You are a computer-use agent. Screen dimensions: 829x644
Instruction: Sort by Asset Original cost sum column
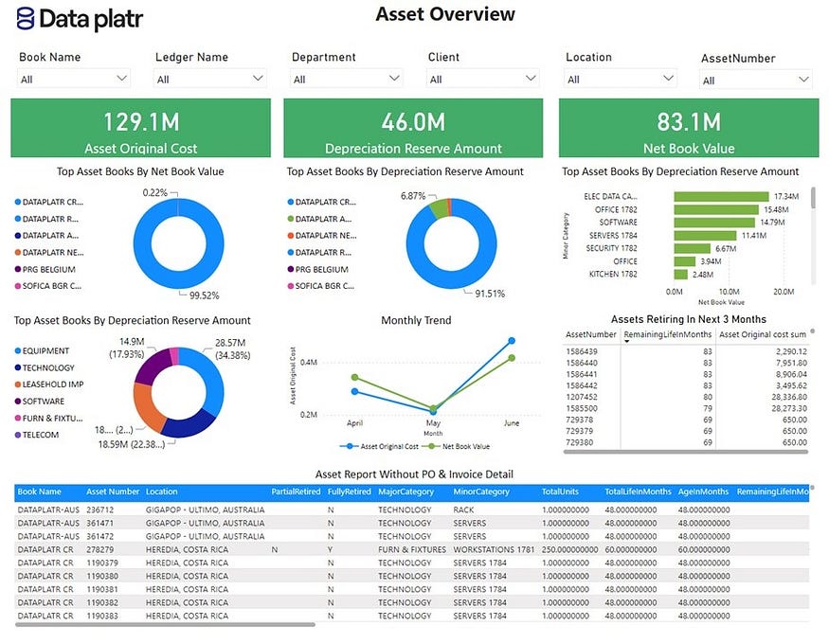click(x=763, y=334)
